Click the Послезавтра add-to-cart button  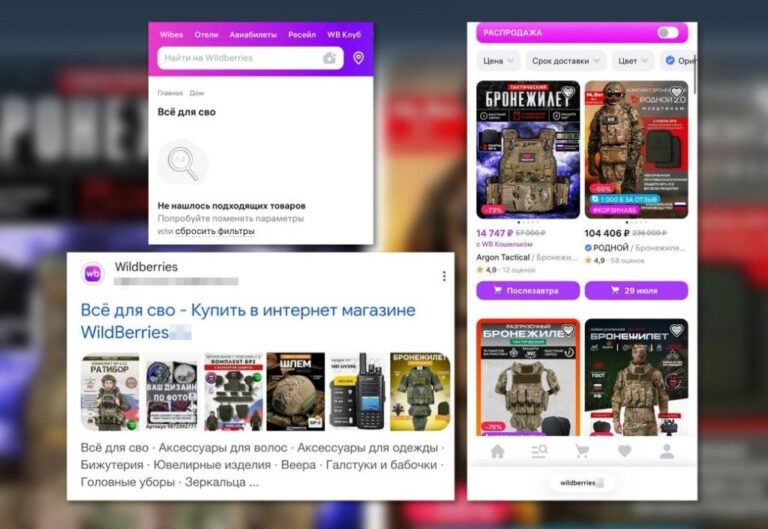[528, 290]
